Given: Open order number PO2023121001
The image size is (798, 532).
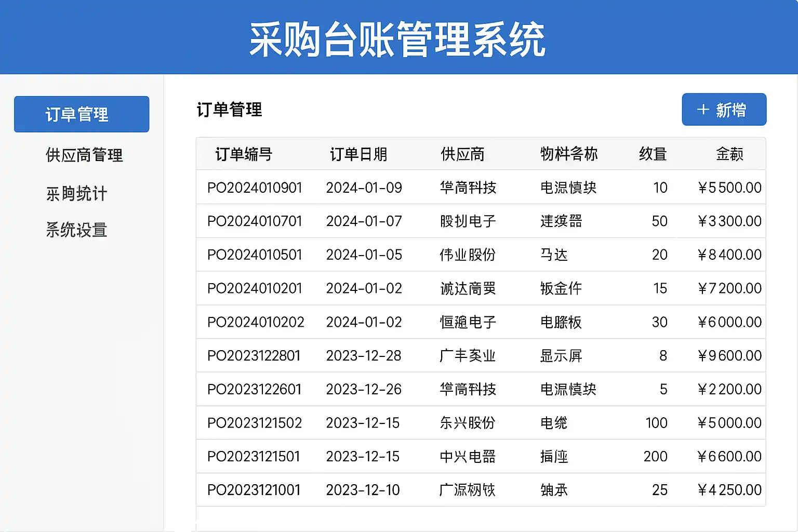Looking at the screenshot, I should (254, 490).
